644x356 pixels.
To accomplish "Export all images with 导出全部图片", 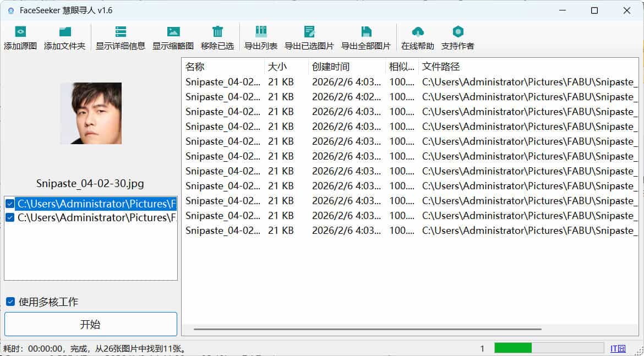I will (366, 37).
